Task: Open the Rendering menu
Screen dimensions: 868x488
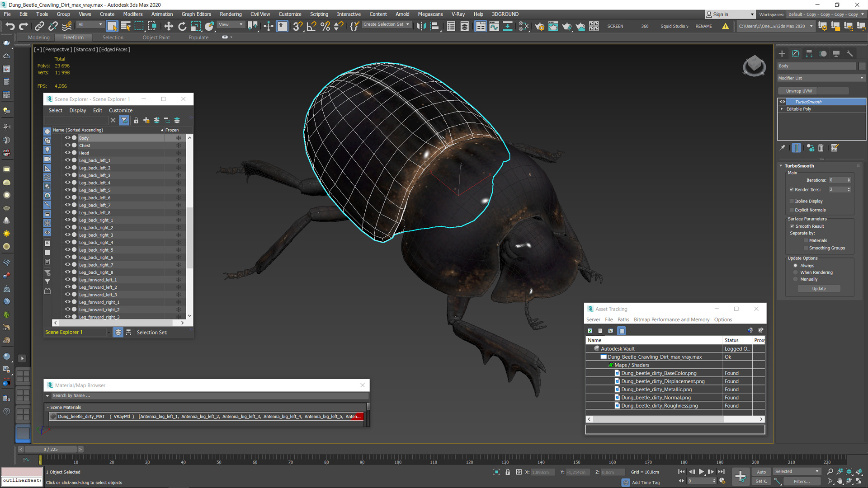Action: pos(231,14)
